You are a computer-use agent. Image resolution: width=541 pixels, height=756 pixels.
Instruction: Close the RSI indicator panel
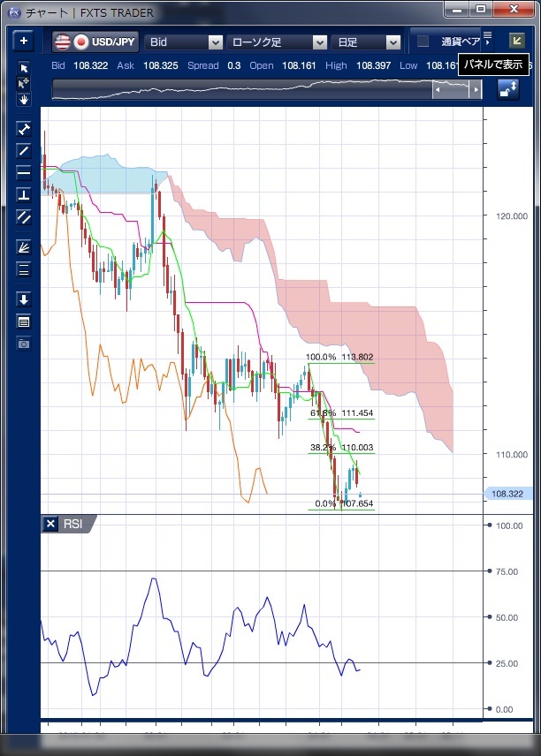[x=50, y=524]
